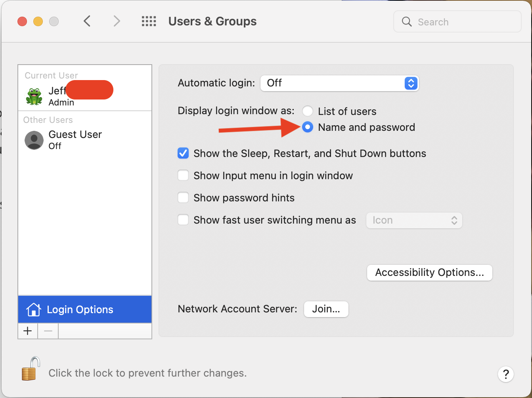Toggle Show fast user switching menu checkbox

(x=183, y=220)
